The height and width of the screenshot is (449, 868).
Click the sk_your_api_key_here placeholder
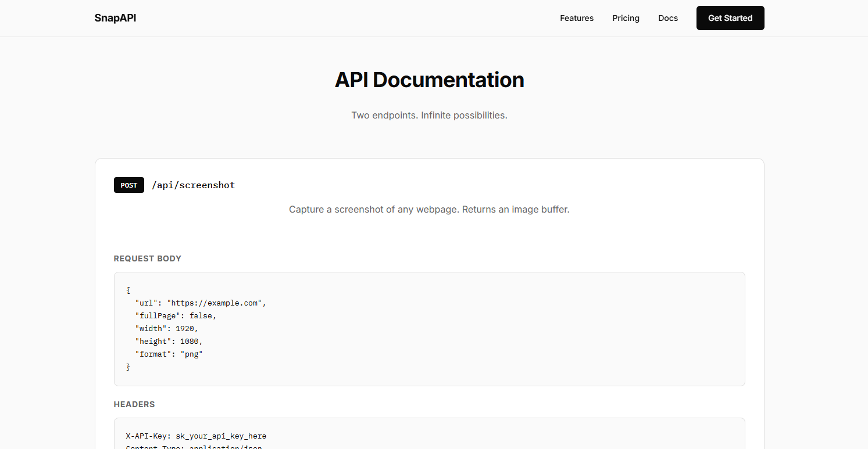coord(220,436)
